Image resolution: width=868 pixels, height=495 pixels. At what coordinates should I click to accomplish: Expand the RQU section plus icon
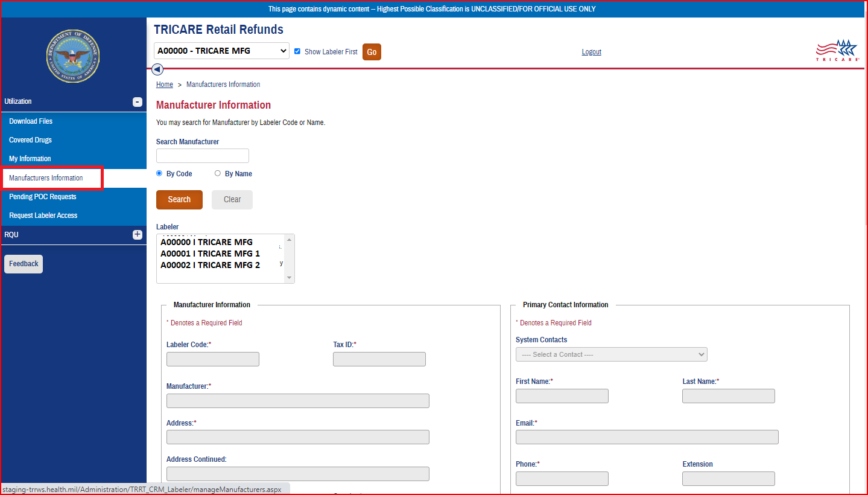[x=138, y=235]
